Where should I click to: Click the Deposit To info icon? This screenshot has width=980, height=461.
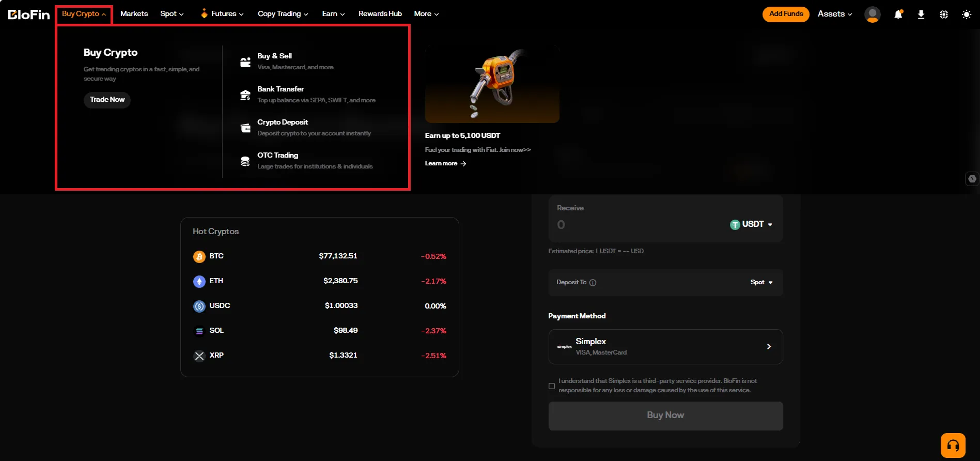[593, 283]
